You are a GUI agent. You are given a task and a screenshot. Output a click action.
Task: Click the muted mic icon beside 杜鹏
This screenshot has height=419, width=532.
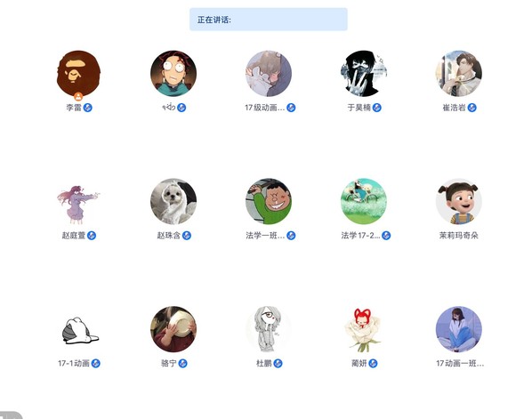tap(278, 363)
